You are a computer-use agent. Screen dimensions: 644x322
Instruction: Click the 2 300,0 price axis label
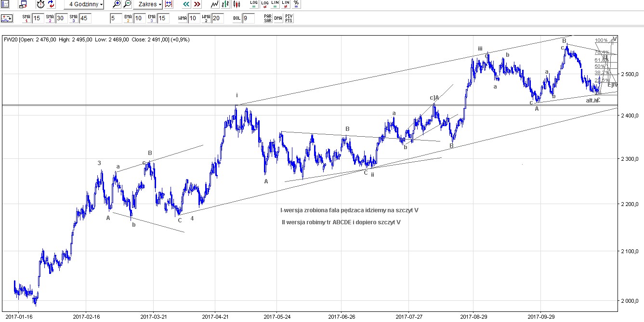[x=630, y=159]
